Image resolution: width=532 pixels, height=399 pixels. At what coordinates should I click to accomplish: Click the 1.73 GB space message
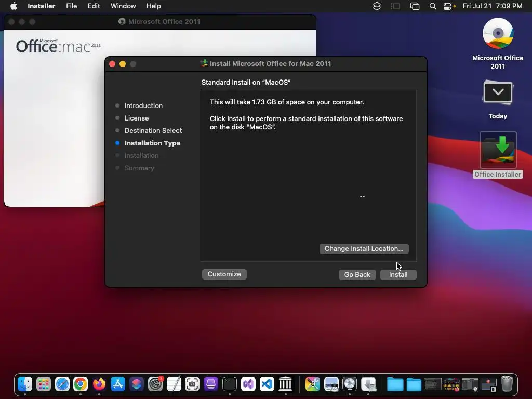287,102
